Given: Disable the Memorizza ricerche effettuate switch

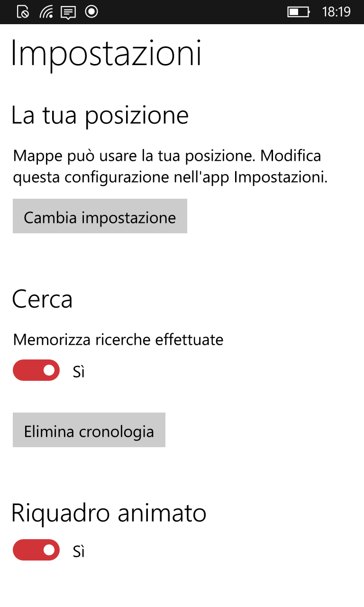Looking at the screenshot, I should 36,370.
